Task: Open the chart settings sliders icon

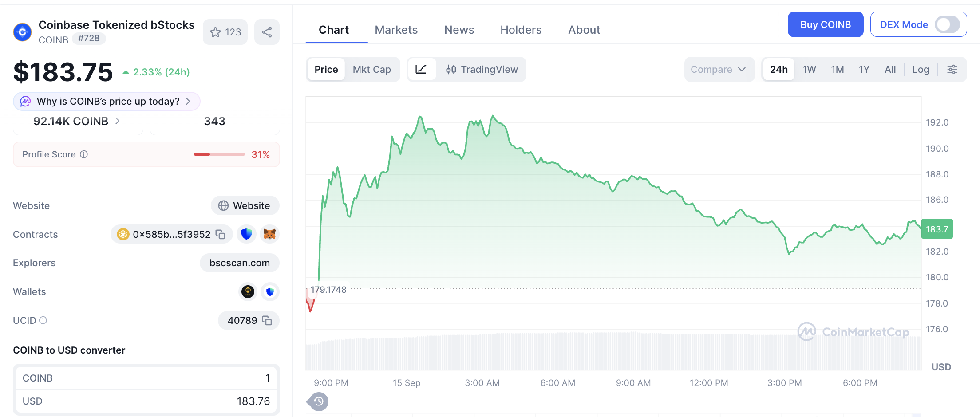Action: pyautogui.click(x=952, y=69)
